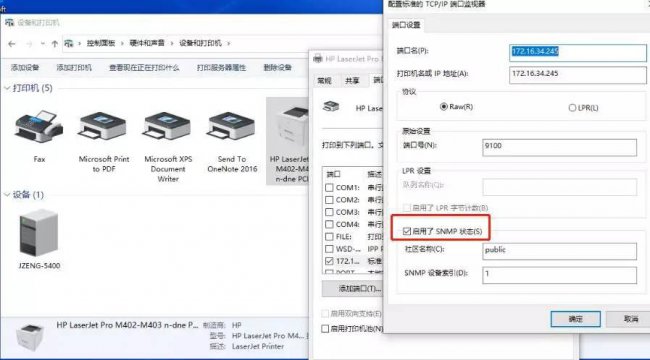Open 控制面板 in the breadcrumb
Screen dimensions: 650x360
coord(101,43)
